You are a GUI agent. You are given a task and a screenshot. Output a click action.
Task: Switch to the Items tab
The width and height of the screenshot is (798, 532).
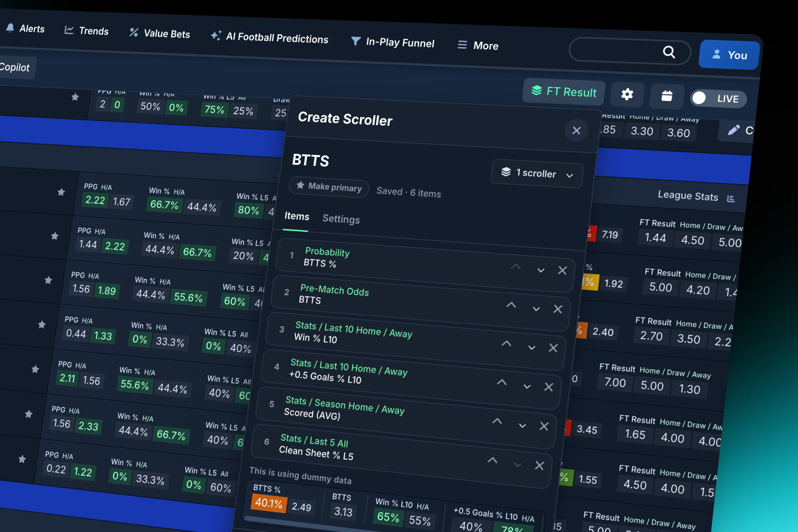tap(297, 216)
